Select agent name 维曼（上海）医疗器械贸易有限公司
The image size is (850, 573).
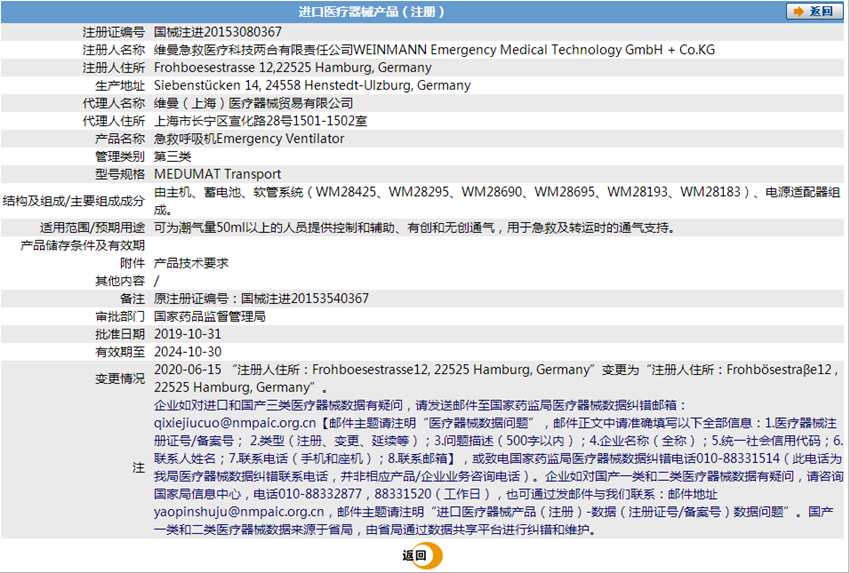[254, 103]
